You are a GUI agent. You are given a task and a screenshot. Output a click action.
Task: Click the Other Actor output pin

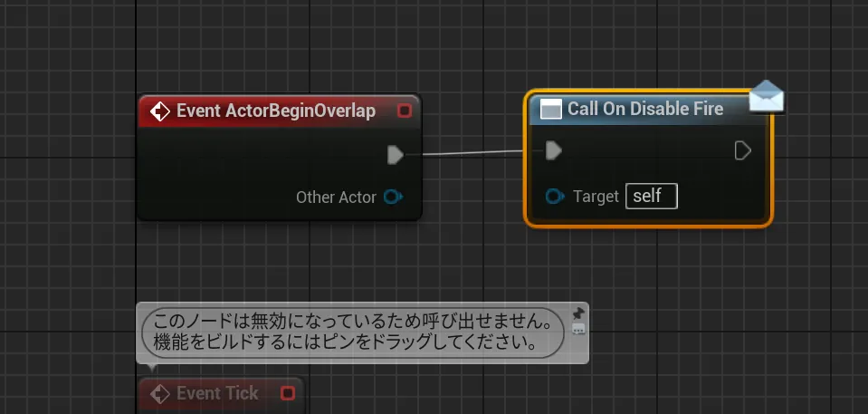click(393, 197)
